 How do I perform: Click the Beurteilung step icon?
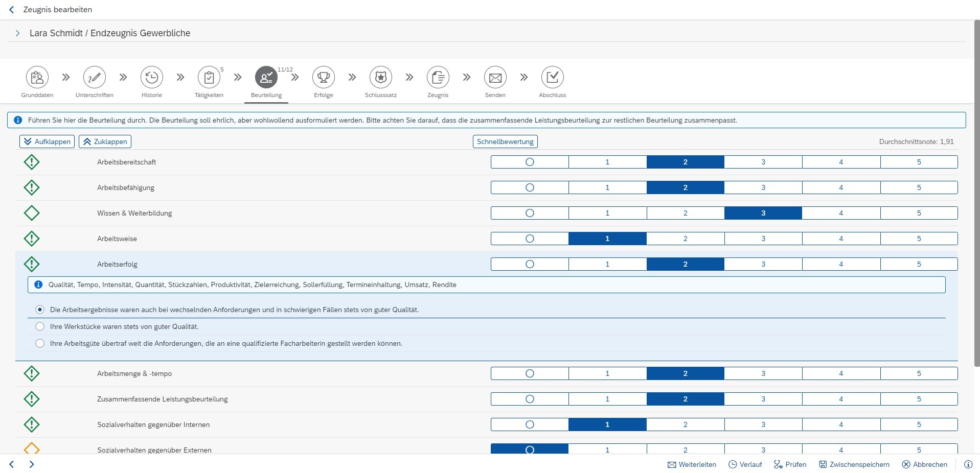(x=266, y=77)
